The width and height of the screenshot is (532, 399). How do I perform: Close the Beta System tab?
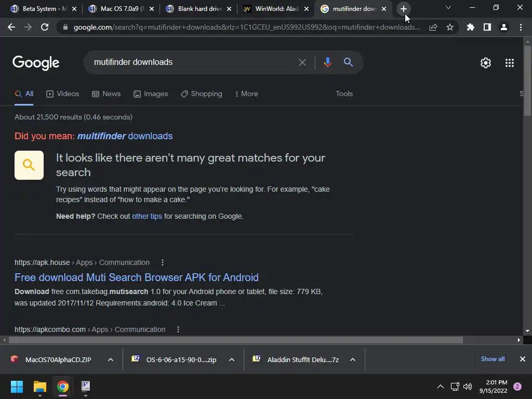pos(74,9)
